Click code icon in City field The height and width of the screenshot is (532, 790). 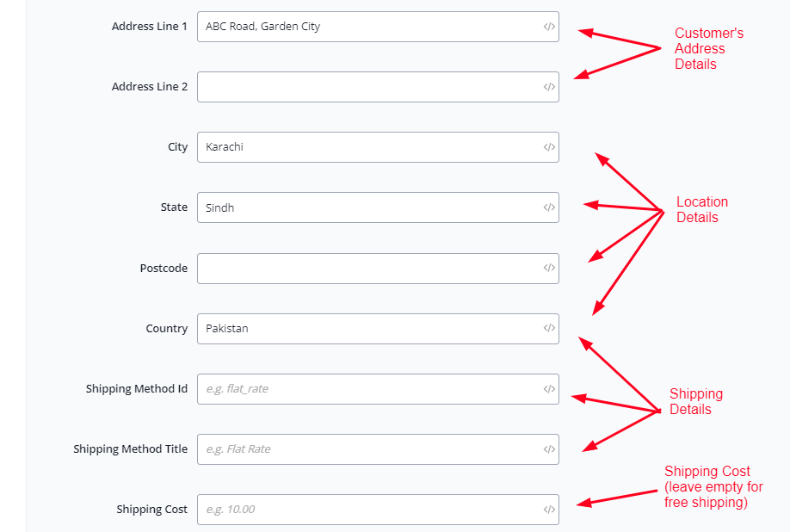point(549,147)
